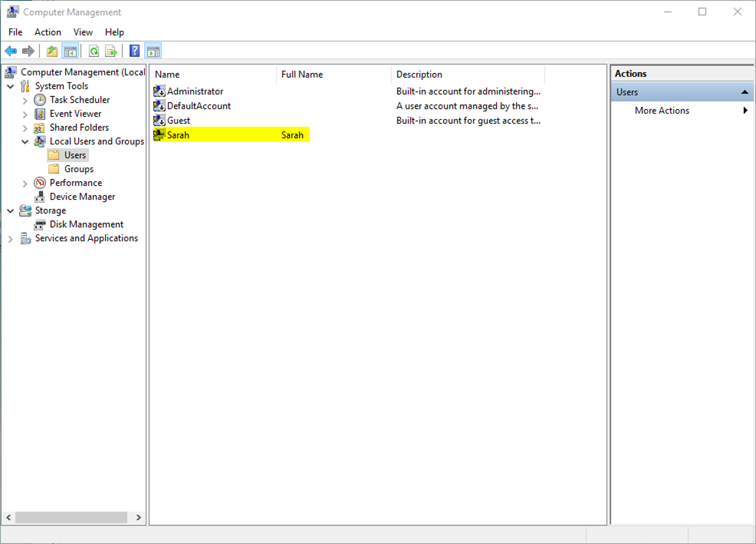Click the Performance icon
Image resolution: width=756 pixels, height=544 pixels.
40,183
